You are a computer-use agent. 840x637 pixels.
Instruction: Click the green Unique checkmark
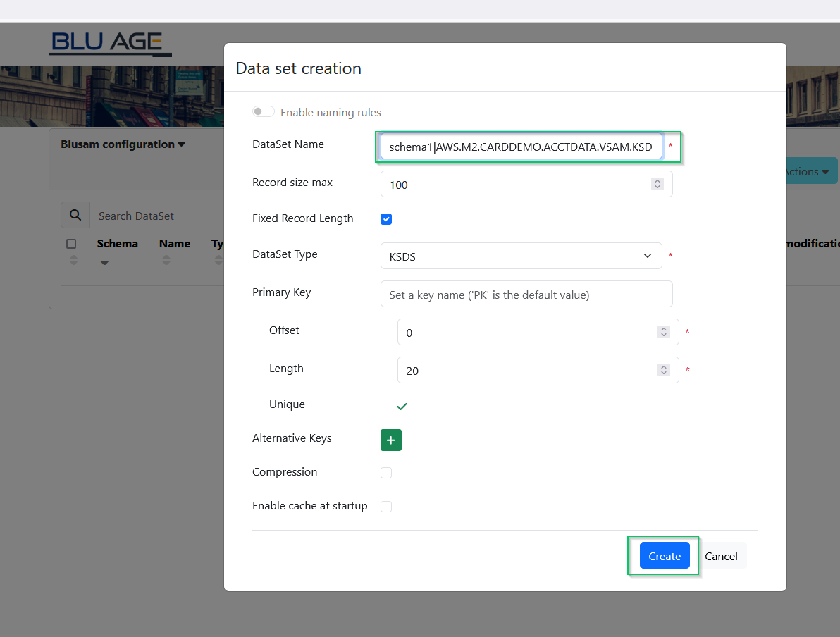coord(402,407)
